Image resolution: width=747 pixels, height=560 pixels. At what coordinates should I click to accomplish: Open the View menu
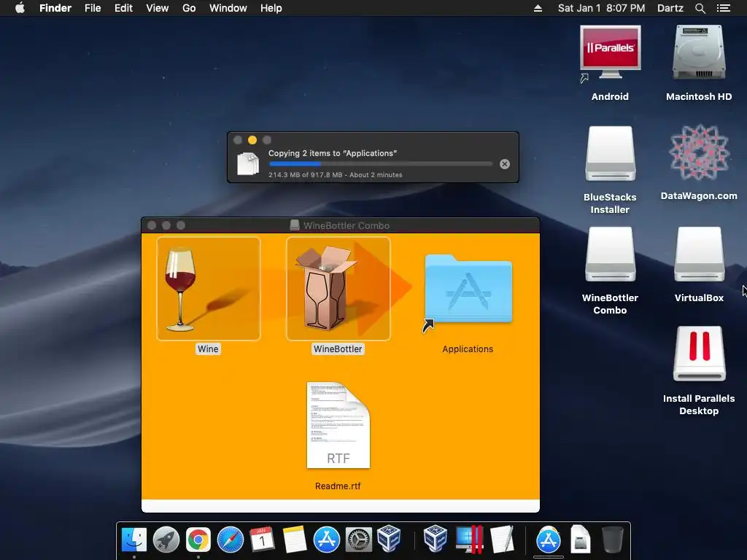tap(158, 8)
